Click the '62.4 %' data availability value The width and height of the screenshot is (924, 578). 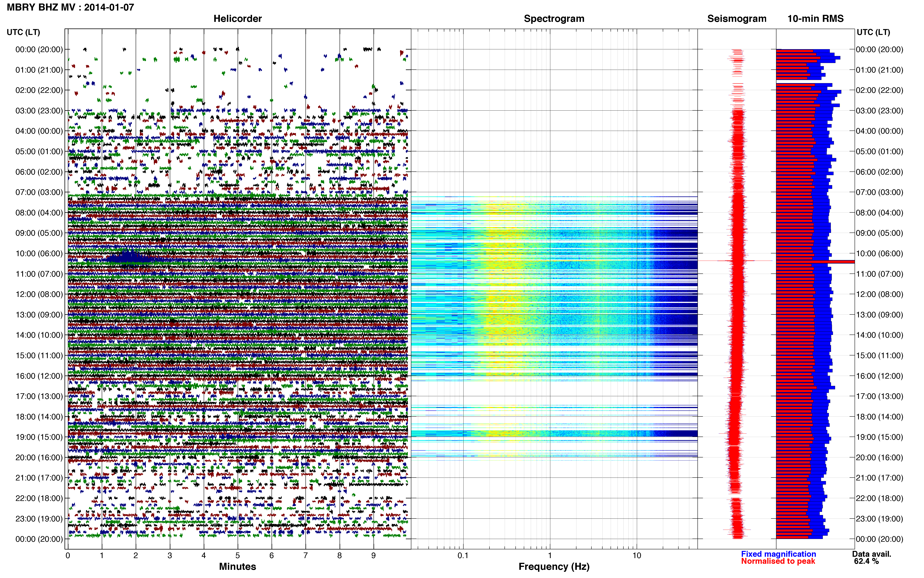pyautogui.click(x=866, y=561)
